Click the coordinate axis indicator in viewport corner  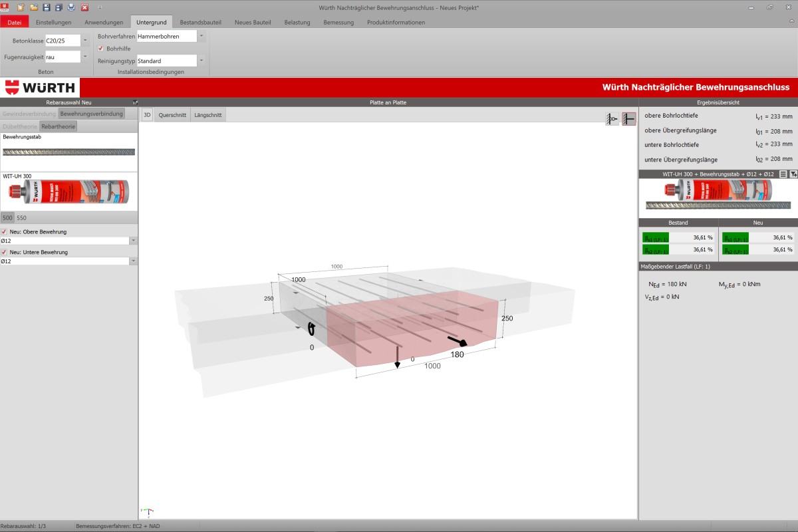(x=148, y=512)
